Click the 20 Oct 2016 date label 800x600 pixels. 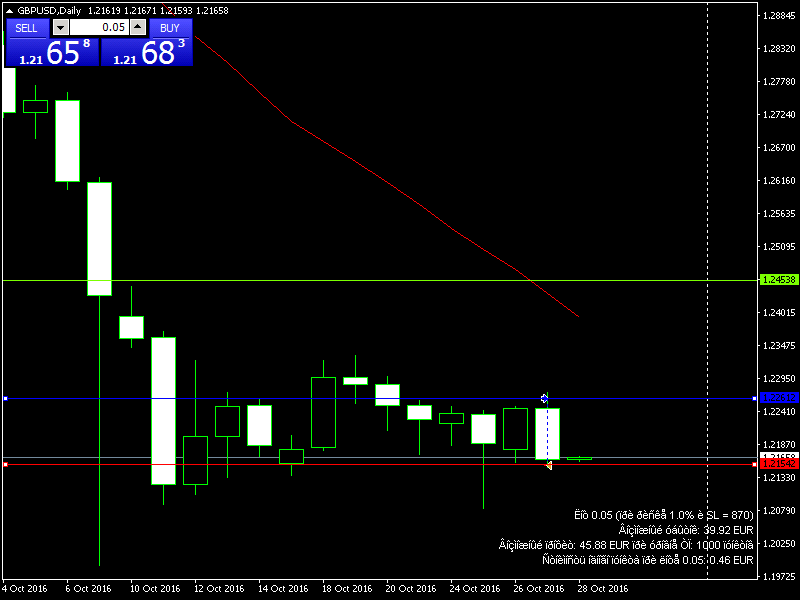411,589
